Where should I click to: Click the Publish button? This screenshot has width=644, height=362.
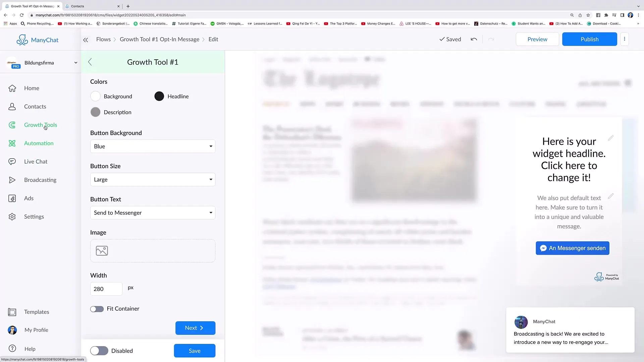pyautogui.click(x=590, y=39)
